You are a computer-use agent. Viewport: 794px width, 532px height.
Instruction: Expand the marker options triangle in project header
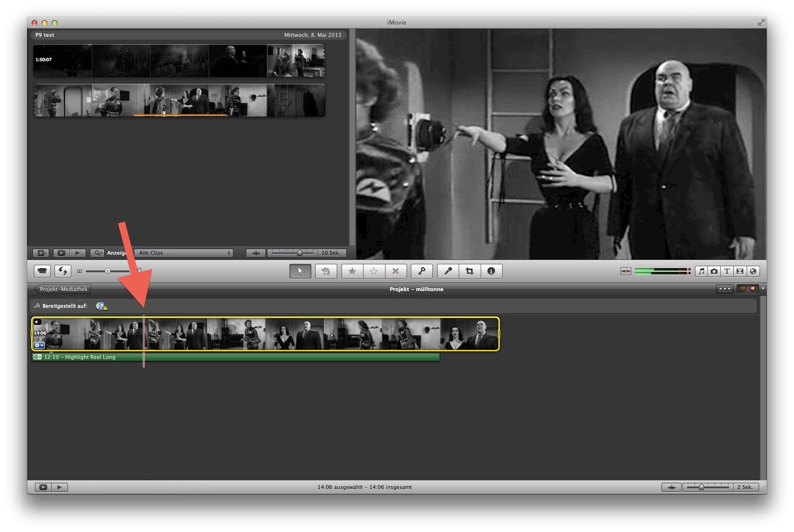(x=763, y=289)
